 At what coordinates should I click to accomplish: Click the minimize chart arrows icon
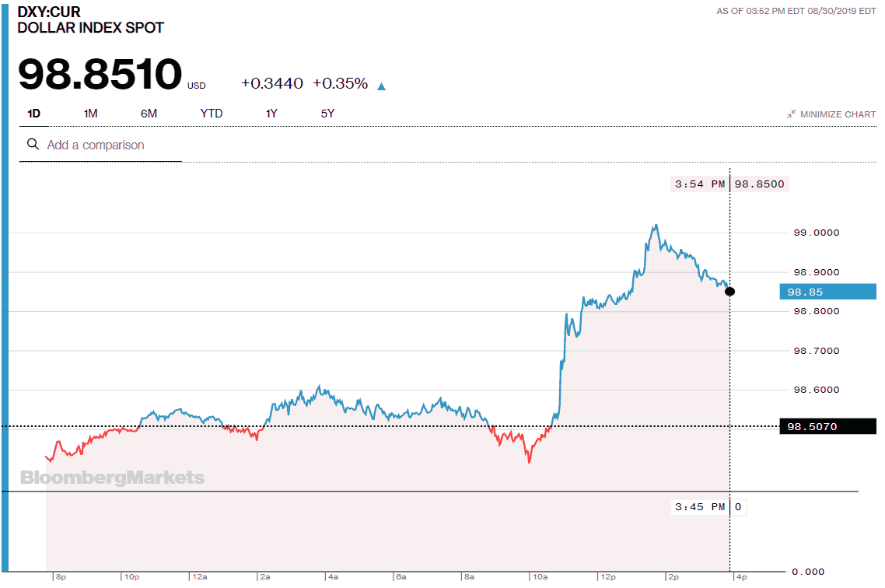pyautogui.click(x=790, y=113)
